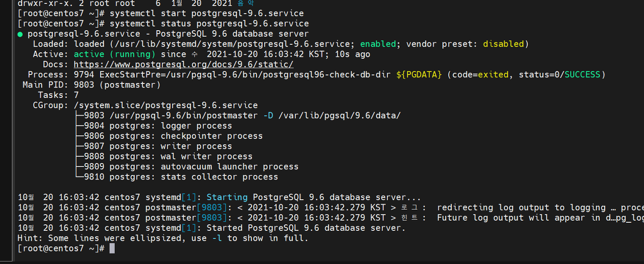644x264 pixels.
Task: Click the '-D' flag in the postmaster line
Action: point(268,116)
